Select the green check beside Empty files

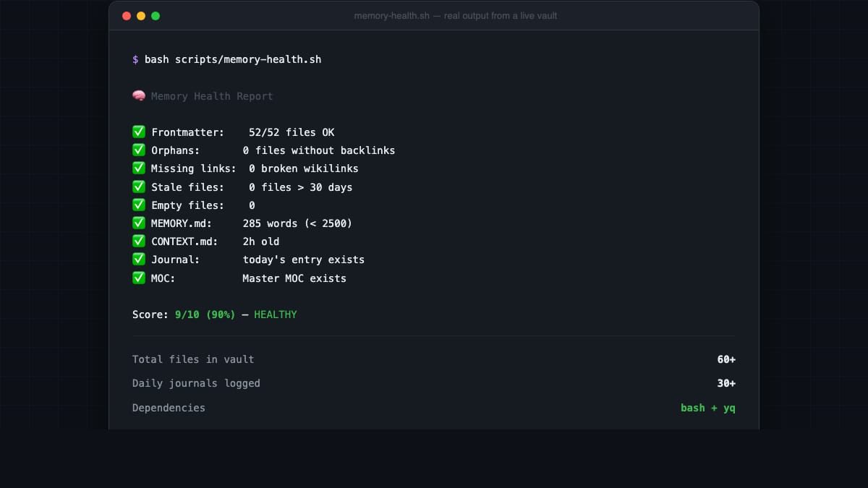click(x=139, y=205)
